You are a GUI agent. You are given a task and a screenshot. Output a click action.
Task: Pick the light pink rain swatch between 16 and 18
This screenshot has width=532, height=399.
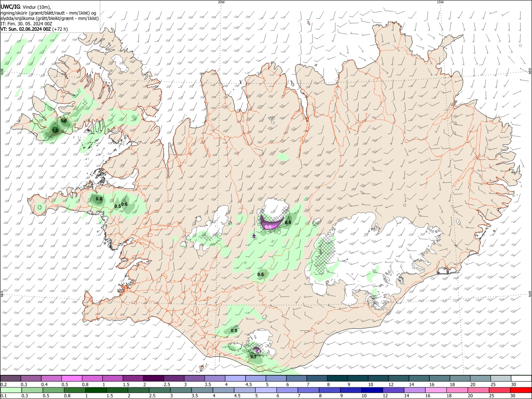(436, 390)
